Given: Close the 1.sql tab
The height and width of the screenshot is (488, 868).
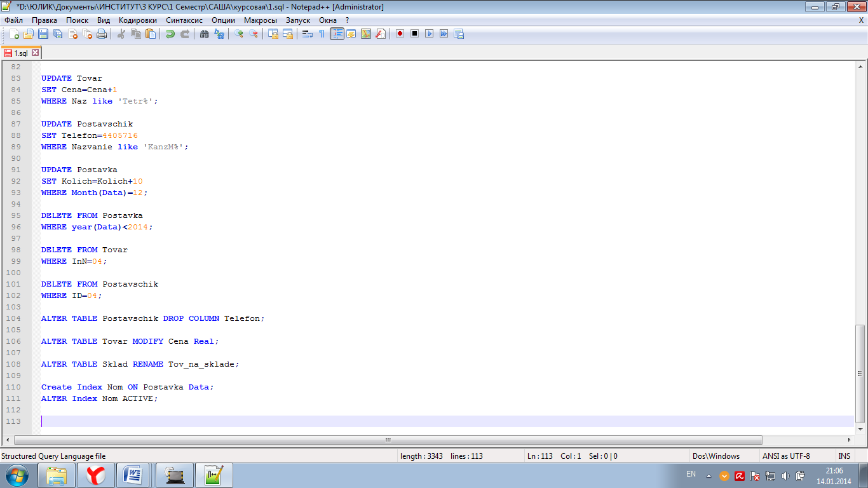Looking at the screenshot, I should [x=36, y=53].
